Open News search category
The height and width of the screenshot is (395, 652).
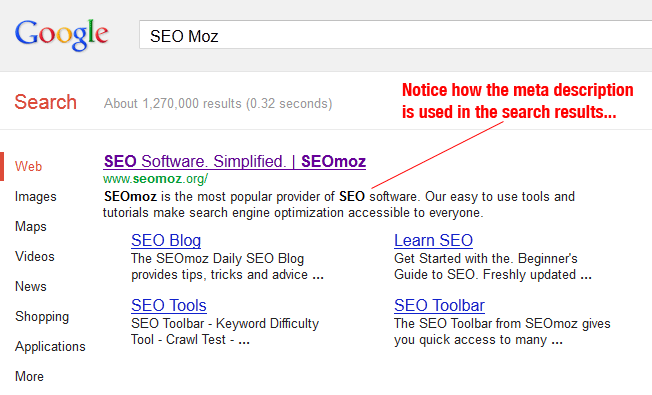coord(31,286)
